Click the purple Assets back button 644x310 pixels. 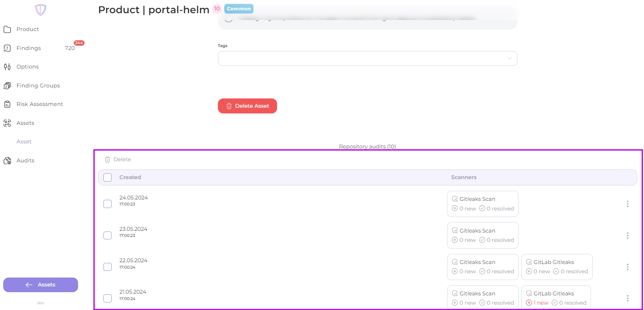point(41,285)
